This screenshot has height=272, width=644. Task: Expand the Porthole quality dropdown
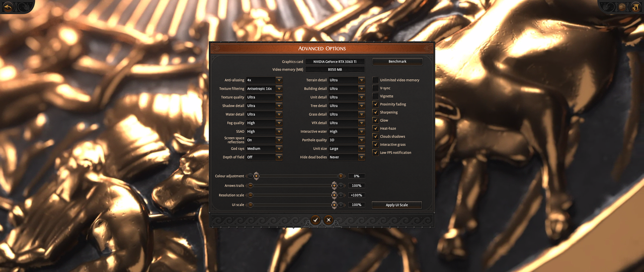tap(347, 140)
